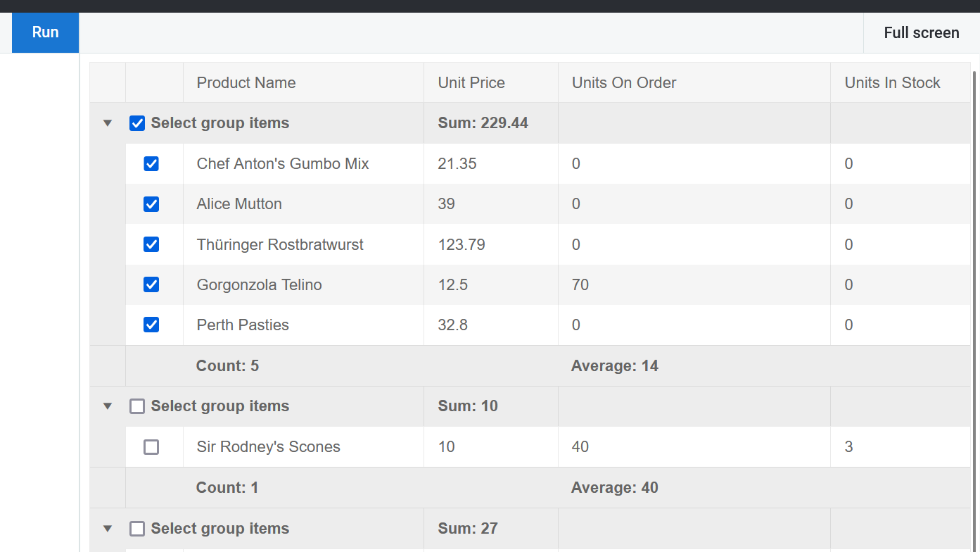The image size is (980, 552).
Task: Untick the Alice Mutton row checkbox
Action: 151,204
